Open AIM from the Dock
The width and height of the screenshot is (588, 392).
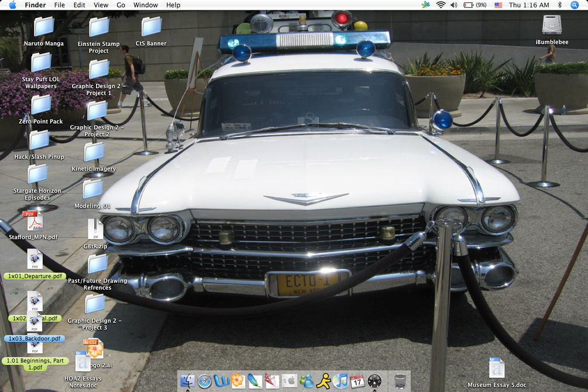(x=322, y=381)
